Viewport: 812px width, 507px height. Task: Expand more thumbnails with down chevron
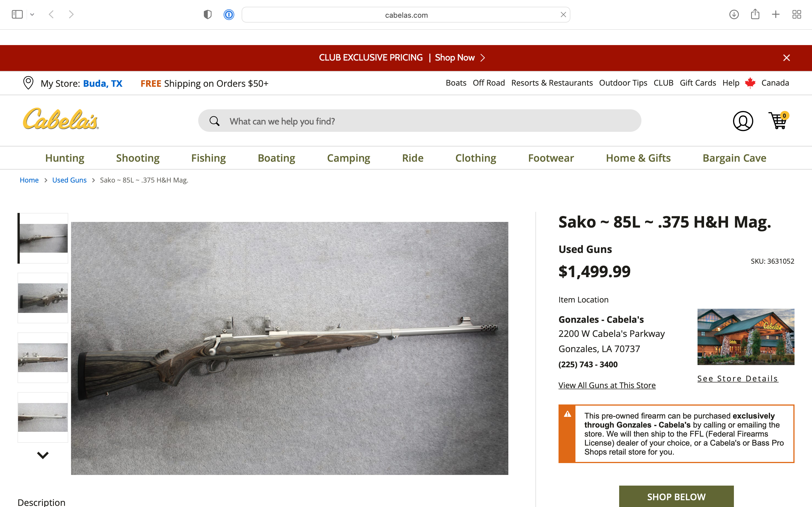[43, 455]
